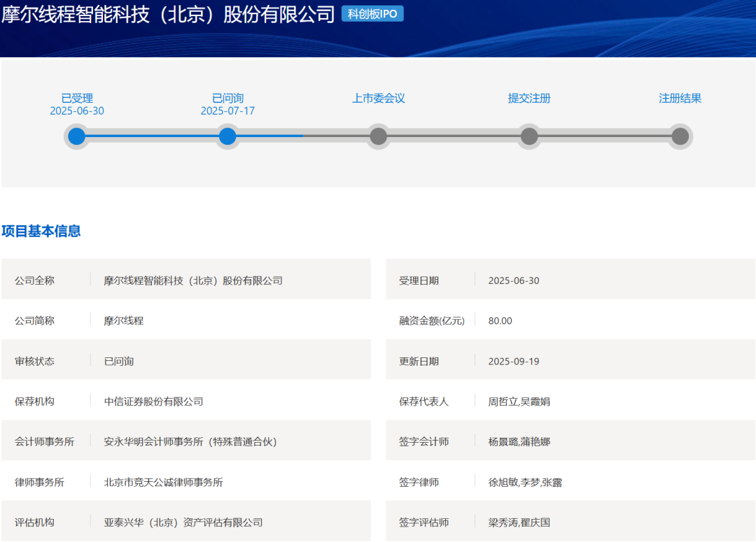Click the 已受理 blue timeline dot

(77, 136)
